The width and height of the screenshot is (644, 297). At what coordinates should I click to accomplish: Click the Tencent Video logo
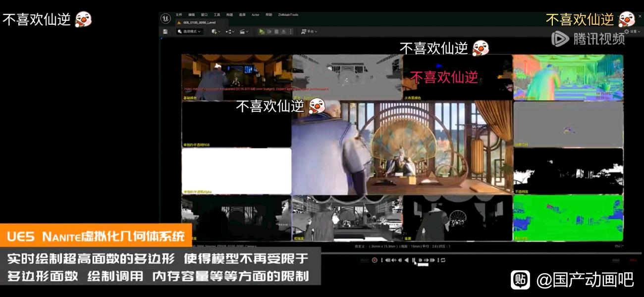click(589, 38)
